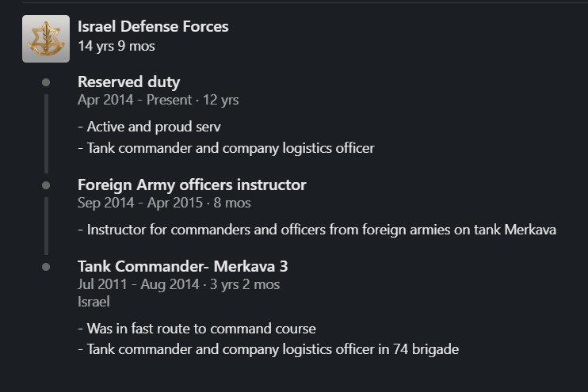Select the 14 yrs 9 mos total duration
The height and width of the screenshot is (392, 588).
click(x=116, y=46)
